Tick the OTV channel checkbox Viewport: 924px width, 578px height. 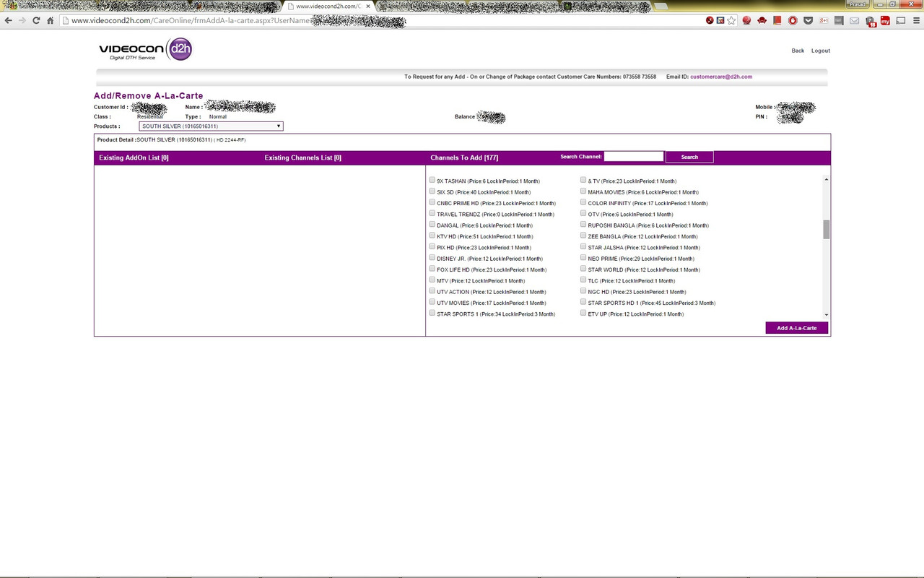[x=583, y=213]
